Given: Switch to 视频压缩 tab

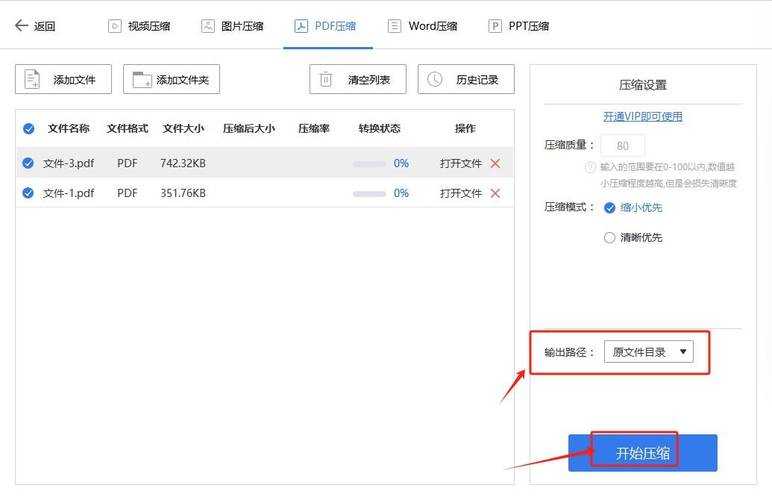Looking at the screenshot, I should pos(139,26).
